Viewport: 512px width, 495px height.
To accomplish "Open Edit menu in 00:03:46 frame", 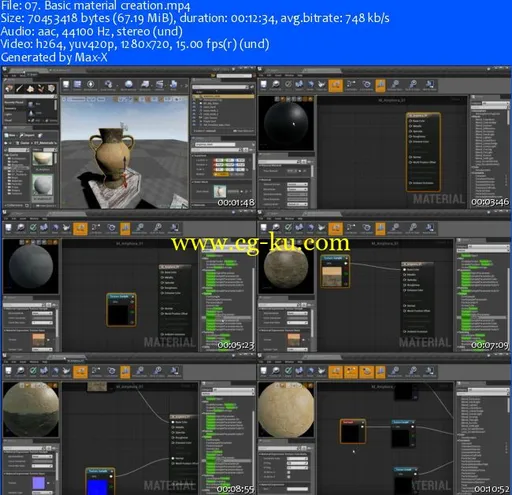I will click(x=270, y=76).
